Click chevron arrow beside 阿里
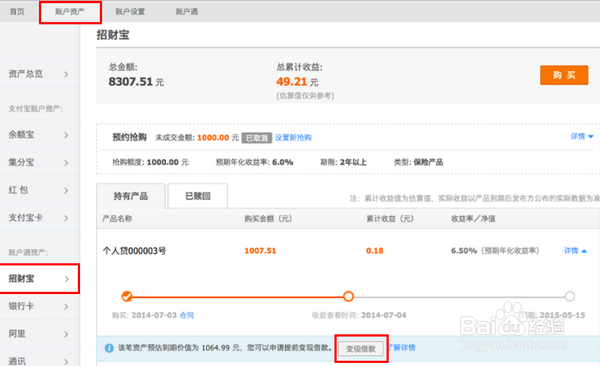This screenshot has height=366, width=600. (x=66, y=334)
